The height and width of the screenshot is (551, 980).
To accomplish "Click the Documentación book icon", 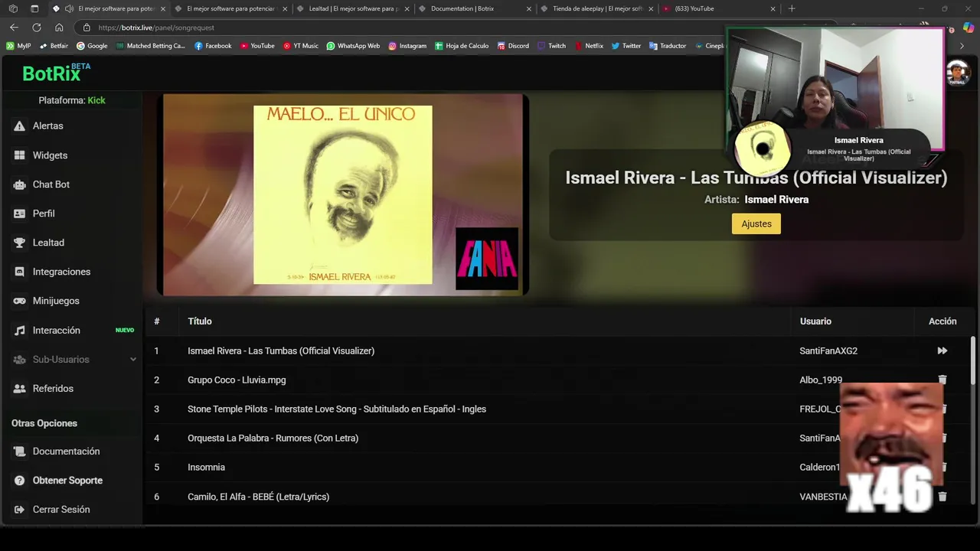I will [x=19, y=452].
